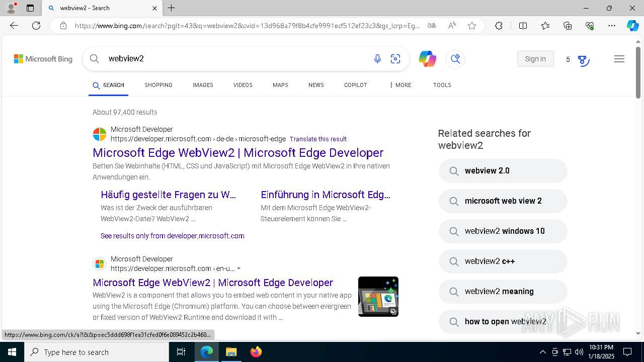Viewport: 644px width, 362px height.
Task: Search using an image icon
Action: [395, 59]
